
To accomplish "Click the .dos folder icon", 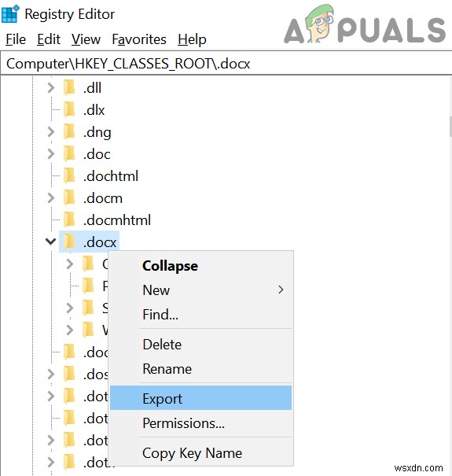I will pos(69,374).
